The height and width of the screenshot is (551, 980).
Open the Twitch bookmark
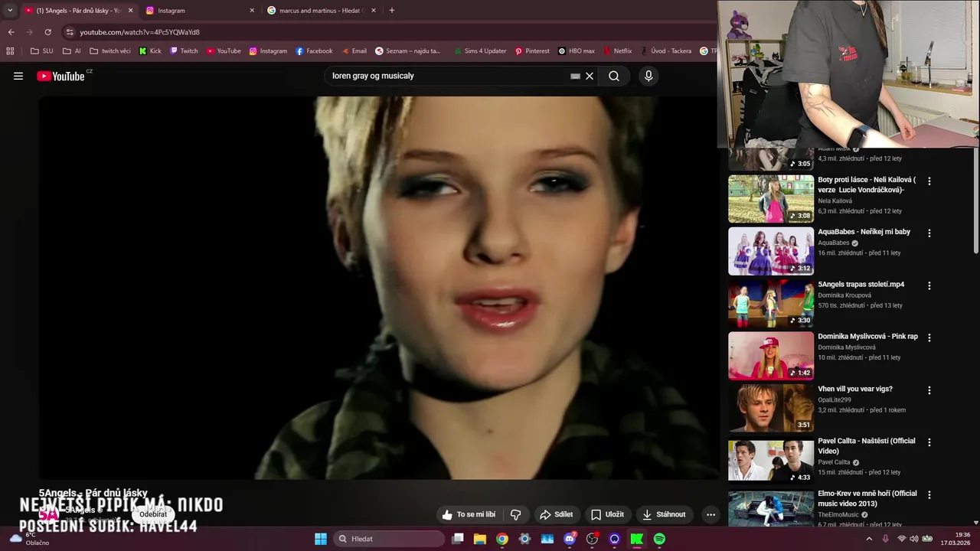click(x=184, y=51)
